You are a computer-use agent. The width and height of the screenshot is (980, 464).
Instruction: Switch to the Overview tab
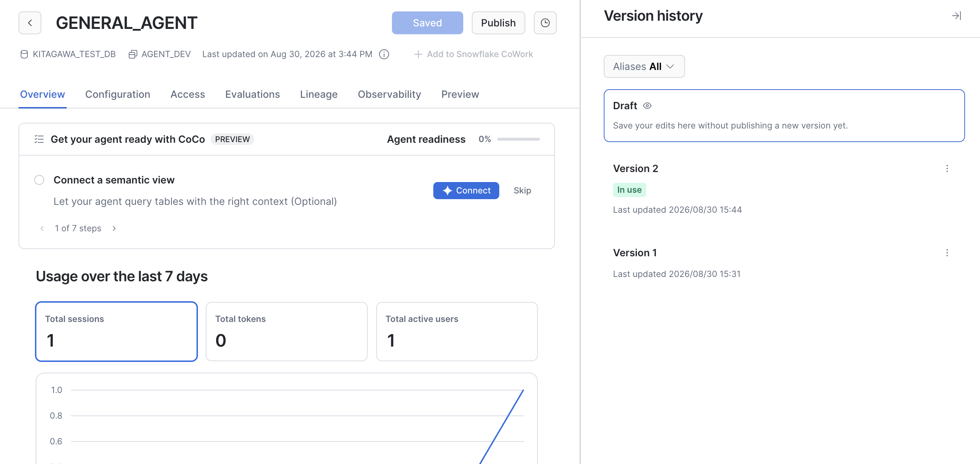tap(42, 94)
